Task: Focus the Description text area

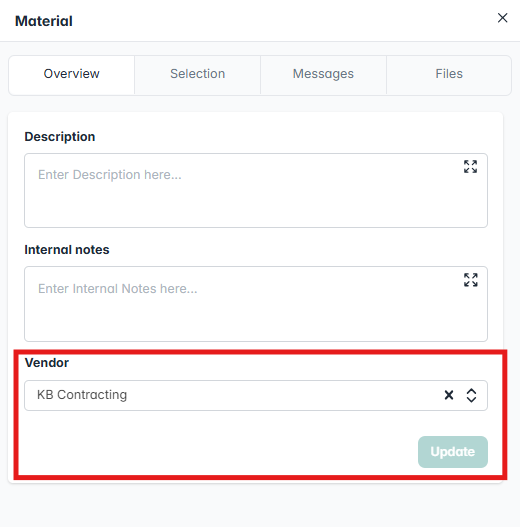Action: pos(256,191)
